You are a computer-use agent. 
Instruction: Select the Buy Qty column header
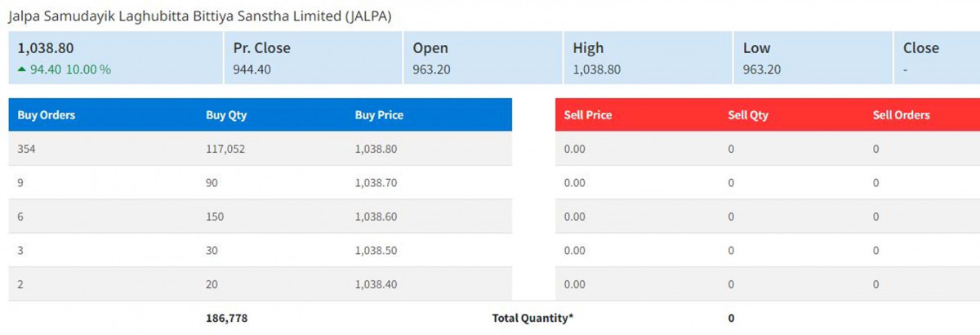click(x=226, y=115)
